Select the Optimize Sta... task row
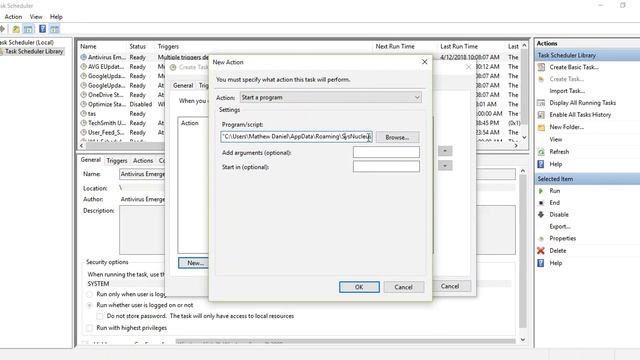The height and width of the screenshot is (360, 640). click(107, 104)
